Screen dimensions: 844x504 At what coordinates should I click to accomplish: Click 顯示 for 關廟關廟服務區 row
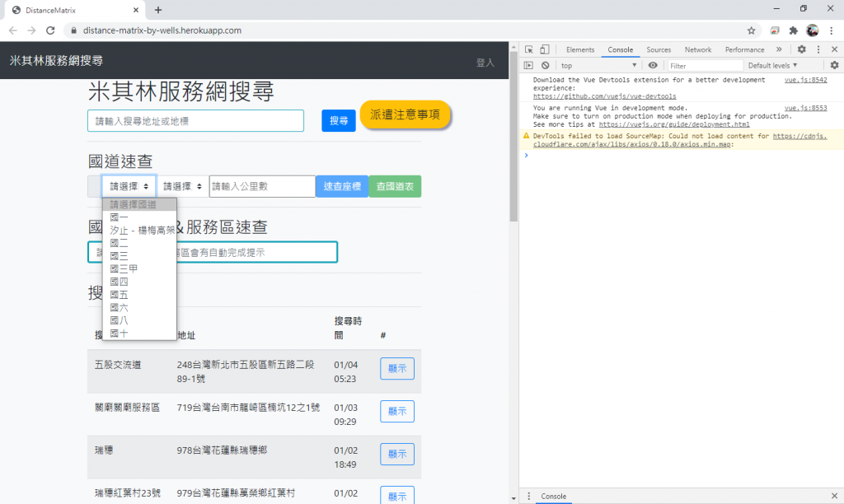point(397,411)
